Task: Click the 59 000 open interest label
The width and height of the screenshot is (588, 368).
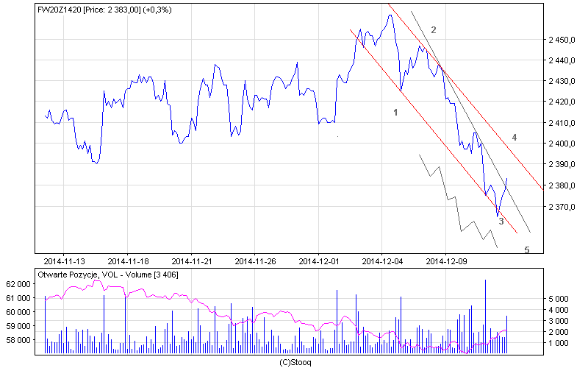Action: (x=18, y=326)
